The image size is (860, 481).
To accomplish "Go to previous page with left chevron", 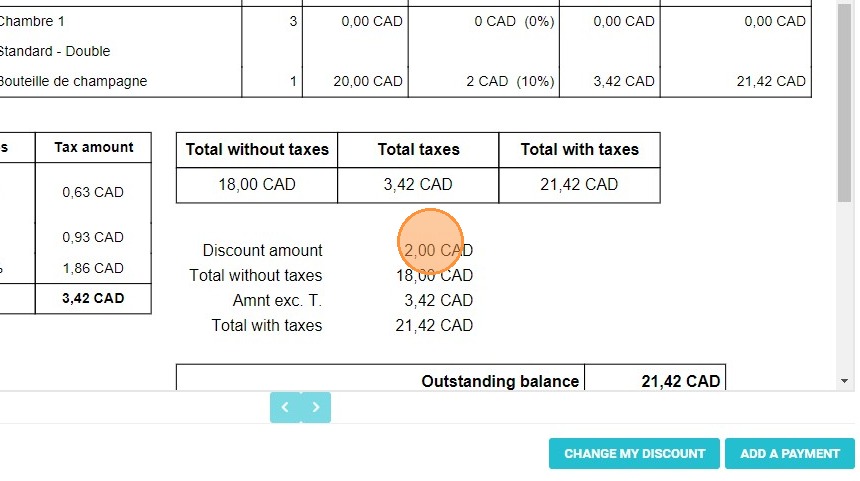I will click(x=285, y=407).
